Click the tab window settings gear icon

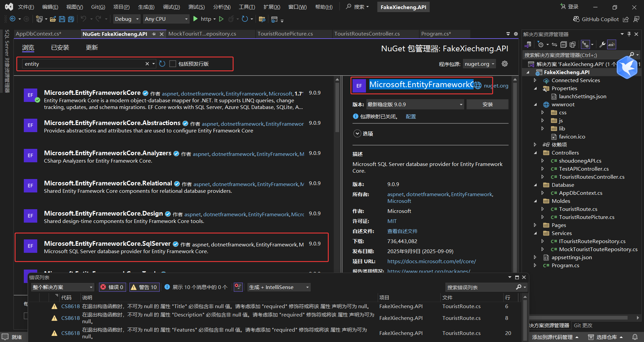point(516,34)
